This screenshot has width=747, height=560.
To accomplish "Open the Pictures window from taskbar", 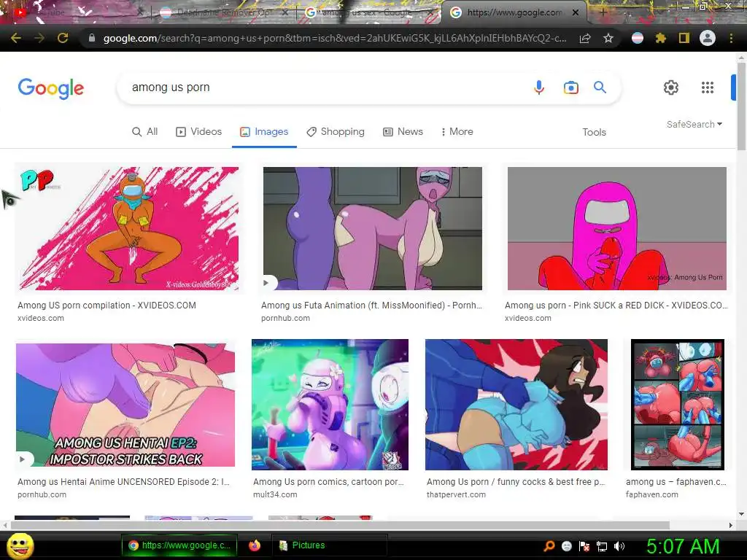I will click(x=329, y=545).
